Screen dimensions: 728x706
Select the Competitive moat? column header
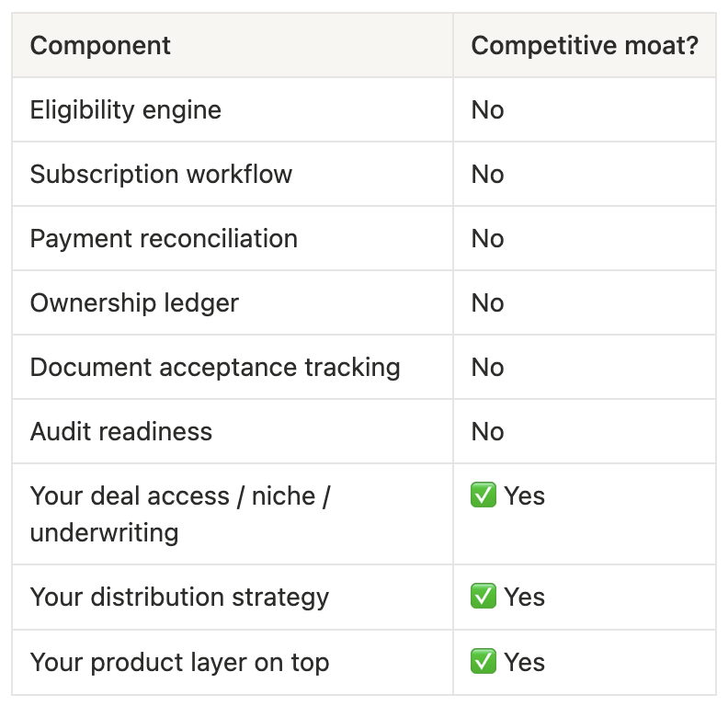click(x=585, y=46)
